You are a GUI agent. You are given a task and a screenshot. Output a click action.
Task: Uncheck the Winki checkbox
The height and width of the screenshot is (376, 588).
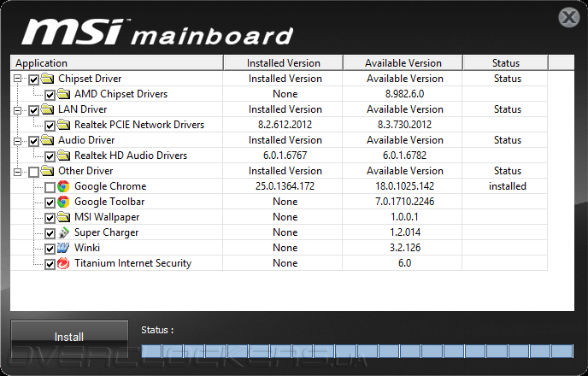pyautogui.click(x=50, y=249)
